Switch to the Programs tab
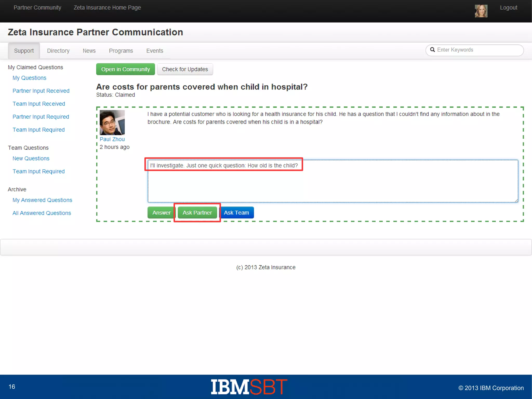The width and height of the screenshot is (532, 399). (121, 51)
